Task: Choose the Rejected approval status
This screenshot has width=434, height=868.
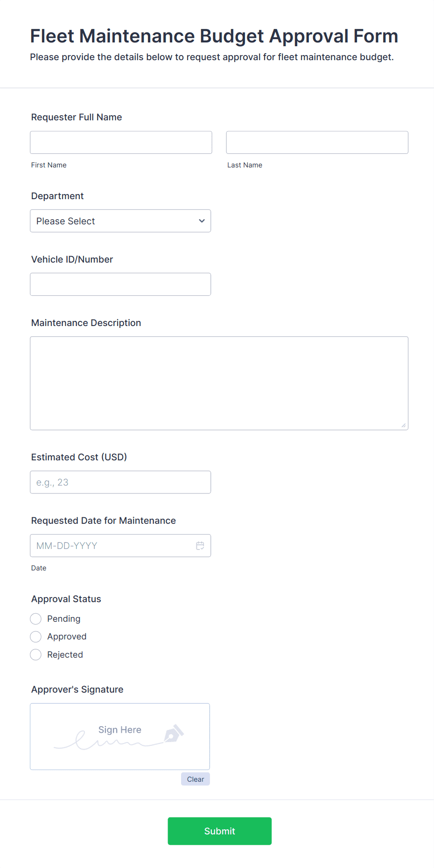Action: pos(36,655)
